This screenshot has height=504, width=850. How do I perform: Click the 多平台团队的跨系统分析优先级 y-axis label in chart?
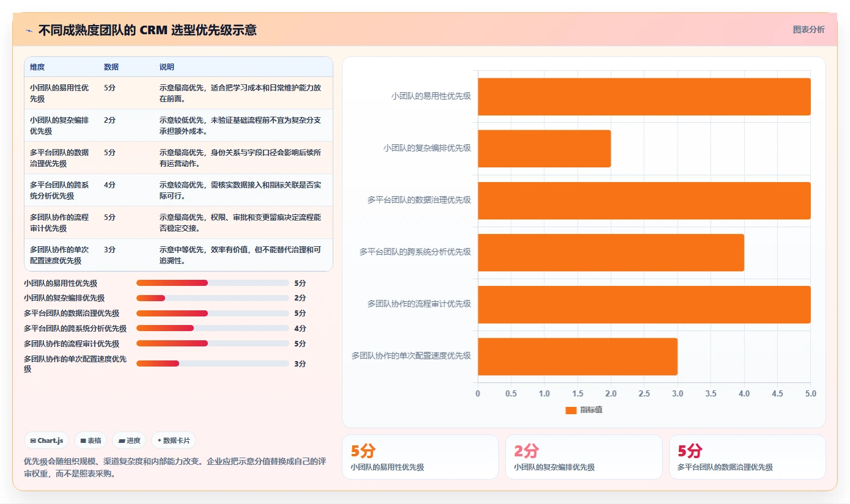pos(415,252)
